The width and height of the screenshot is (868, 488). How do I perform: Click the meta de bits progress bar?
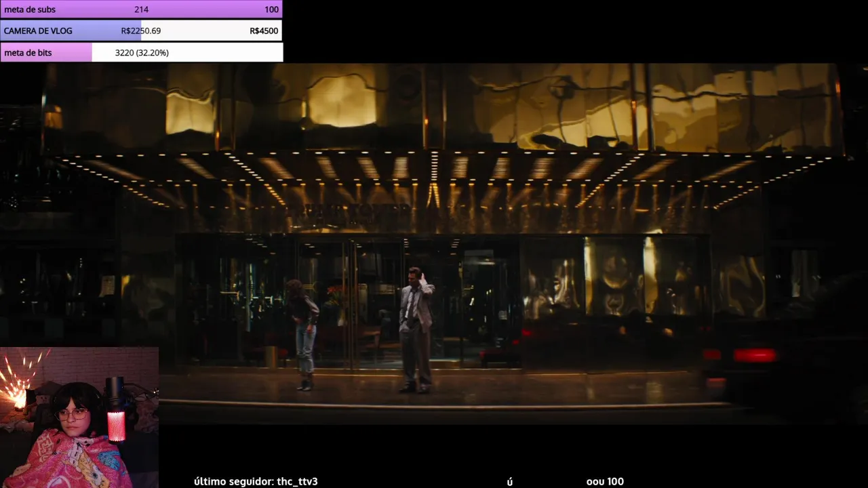pyautogui.click(x=141, y=52)
